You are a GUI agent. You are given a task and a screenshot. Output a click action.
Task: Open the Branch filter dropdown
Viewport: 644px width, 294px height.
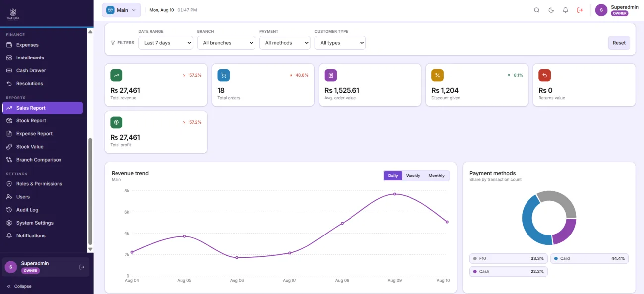226,43
